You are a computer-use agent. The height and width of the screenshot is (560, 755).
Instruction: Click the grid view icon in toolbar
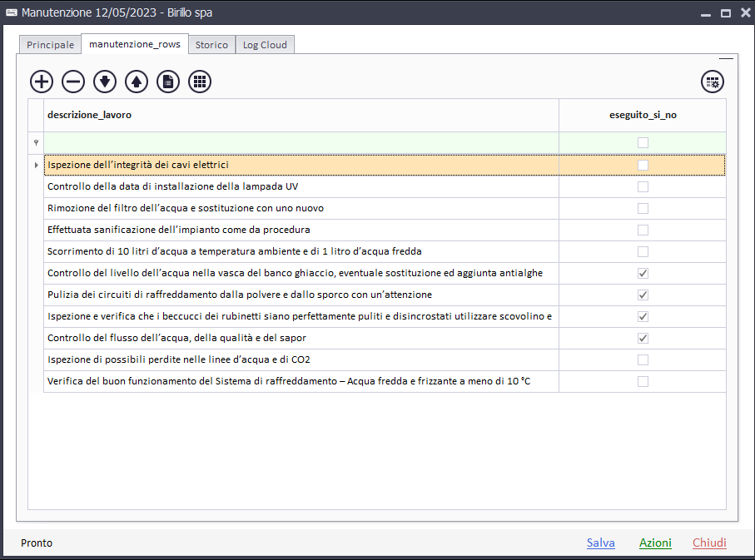pos(200,82)
